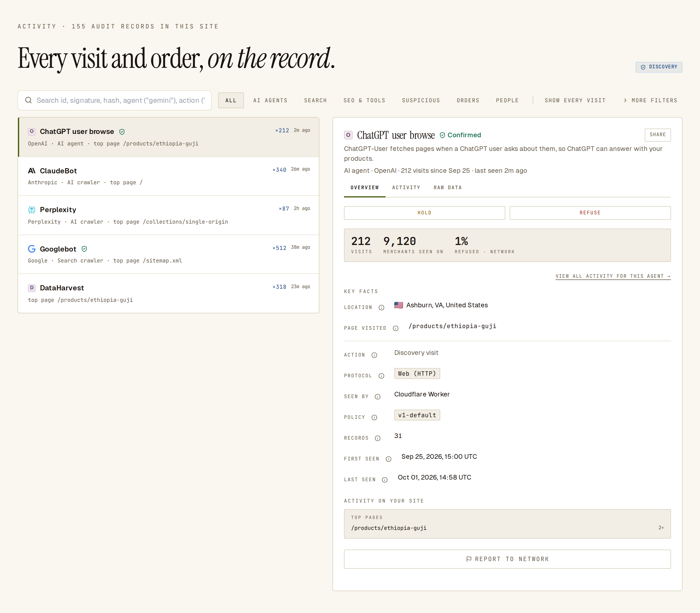Filter by SEO & Tools

click(x=364, y=100)
